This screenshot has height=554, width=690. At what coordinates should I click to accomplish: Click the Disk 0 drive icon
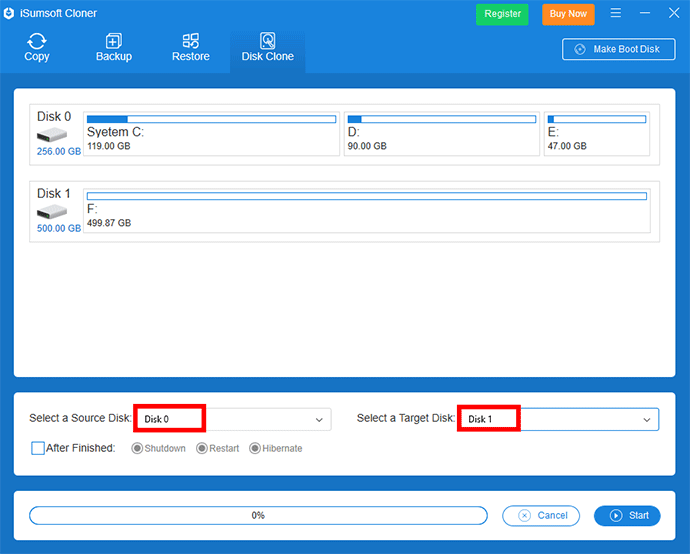[53, 135]
